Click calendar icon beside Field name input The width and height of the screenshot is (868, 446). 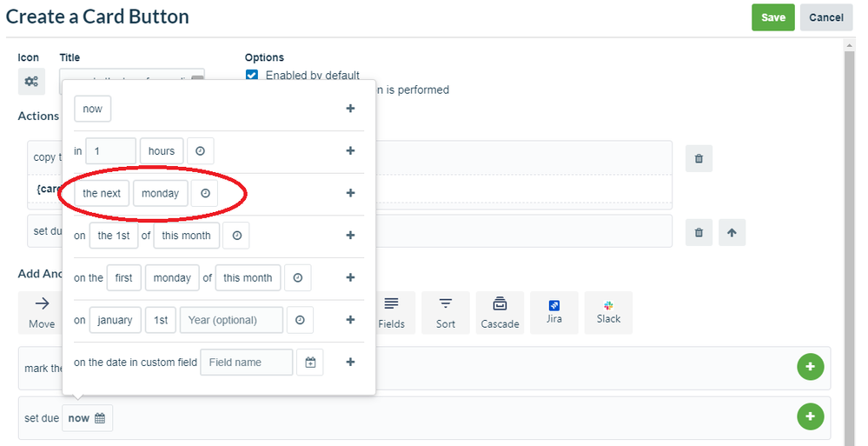pos(310,363)
